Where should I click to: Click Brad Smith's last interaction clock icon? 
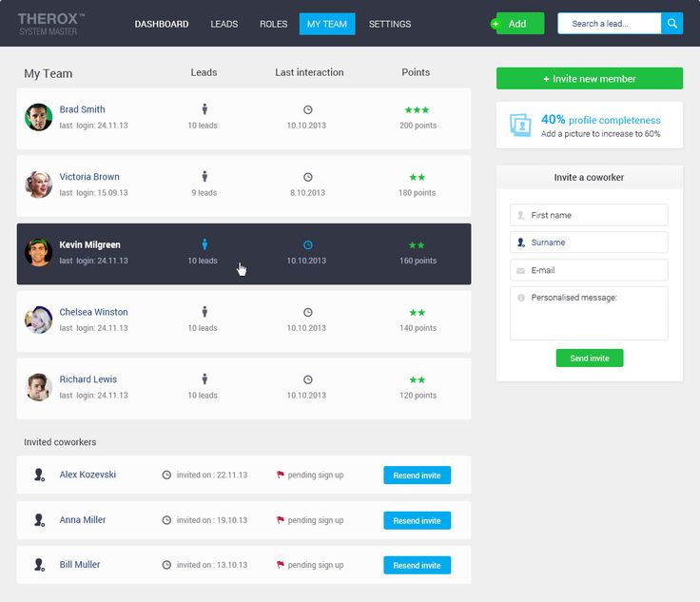307,109
